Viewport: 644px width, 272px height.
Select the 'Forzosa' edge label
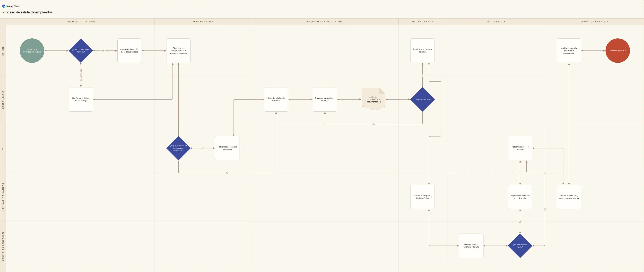[105, 51]
